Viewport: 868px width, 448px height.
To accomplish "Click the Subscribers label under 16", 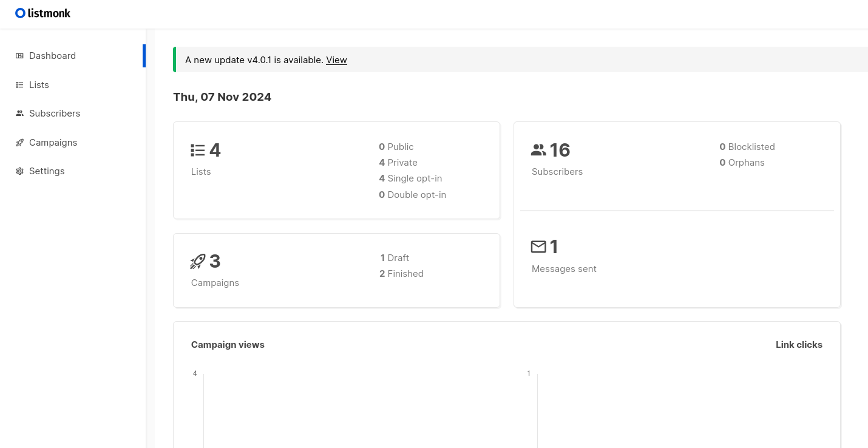I will 557,172.
